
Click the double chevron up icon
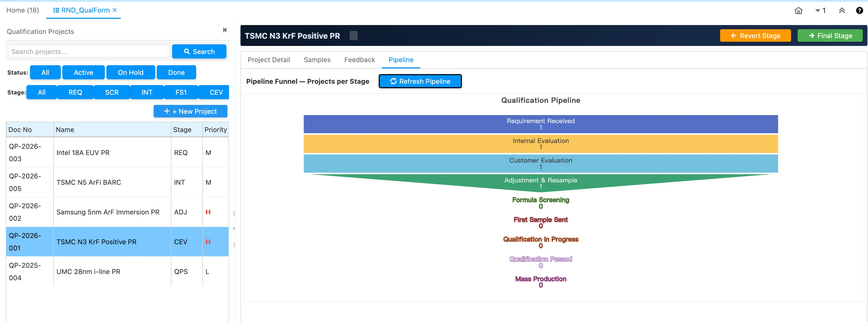pos(841,10)
